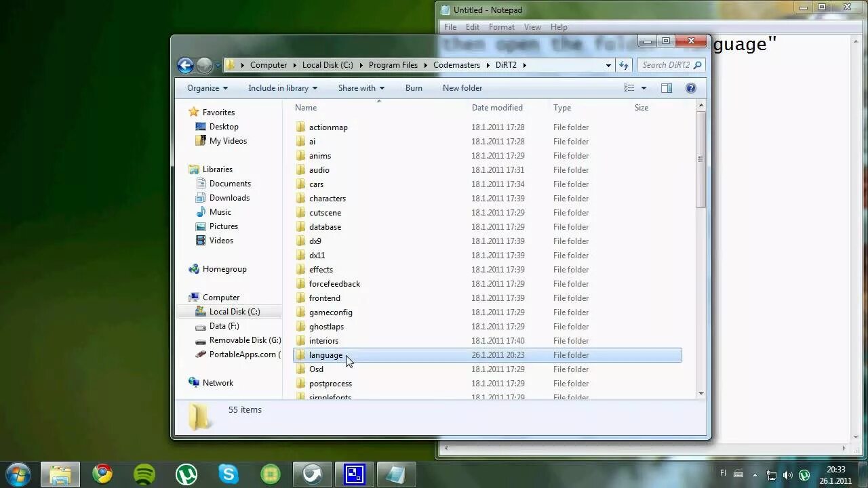The width and height of the screenshot is (868, 488).
Task: Click the Notepad taskbar icon
Action: pos(396,474)
